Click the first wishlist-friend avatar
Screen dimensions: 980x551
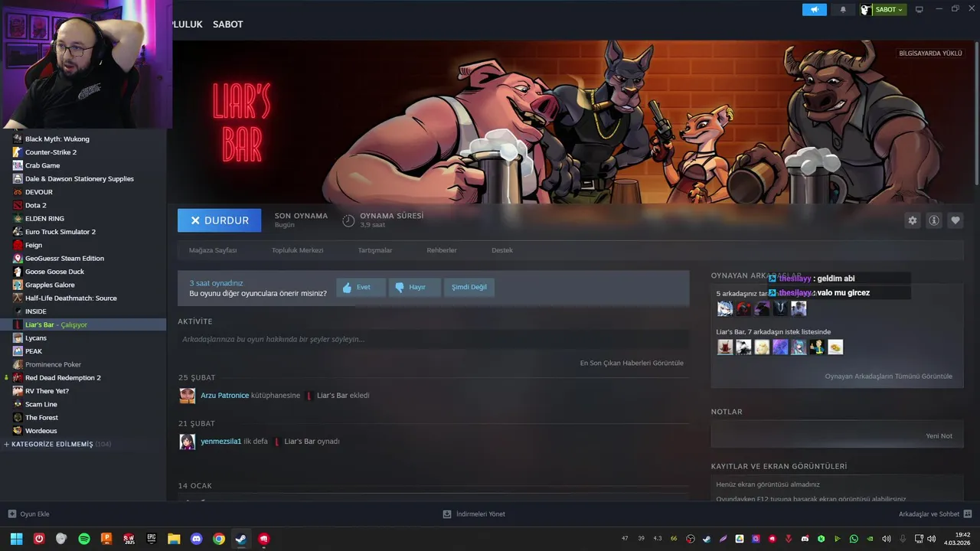725,347
